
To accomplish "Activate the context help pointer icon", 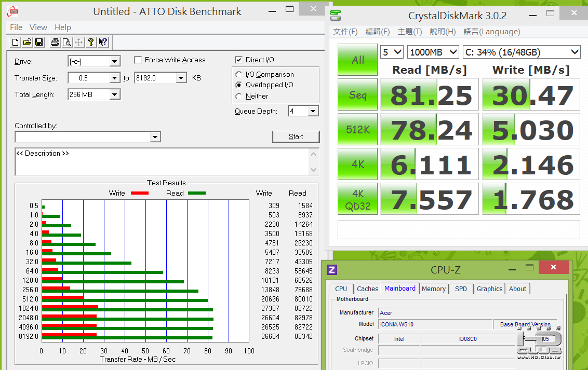I will pyautogui.click(x=103, y=42).
